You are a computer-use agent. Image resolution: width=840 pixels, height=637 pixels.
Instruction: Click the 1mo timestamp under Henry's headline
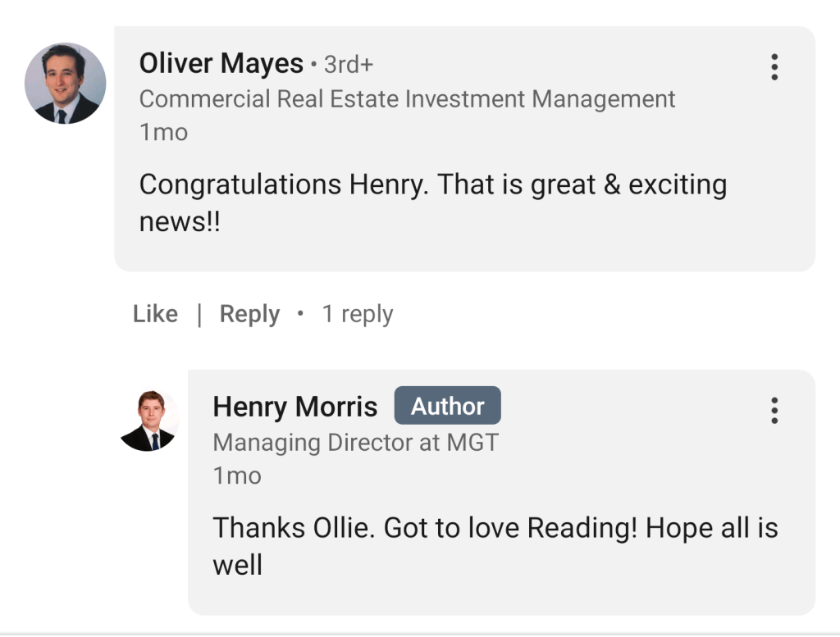coord(237,475)
